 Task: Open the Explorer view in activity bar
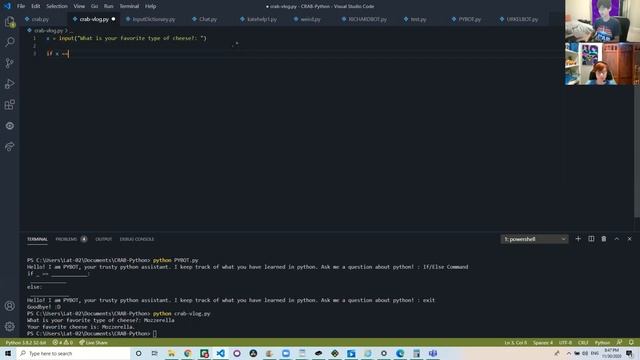click(x=10, y=22)
